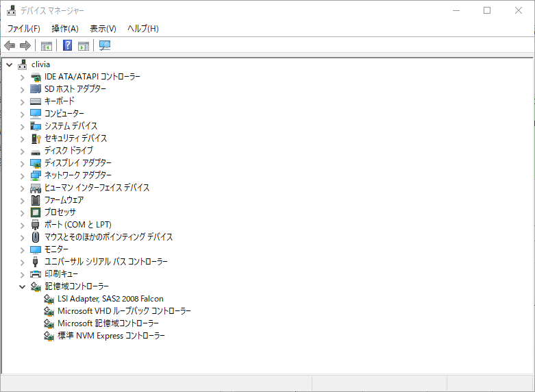Click the 印刷キュー printer icon

(36, 274)
